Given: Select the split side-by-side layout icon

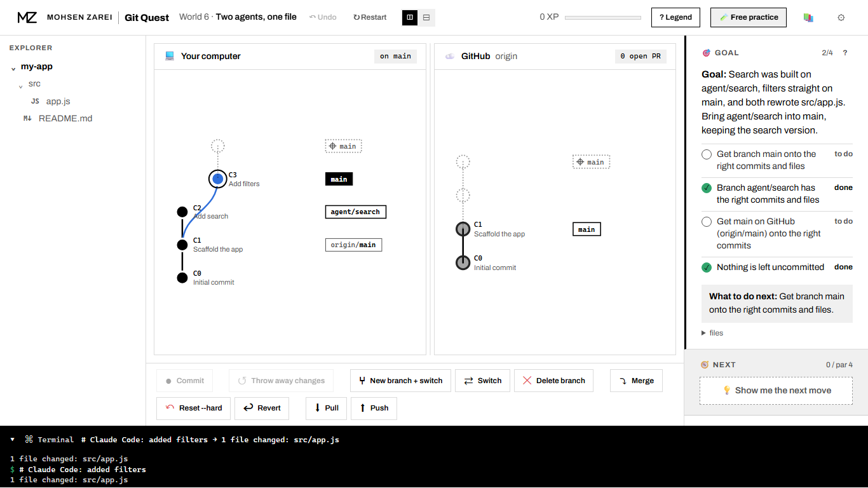Looking at the screenshot, I should pos(410,18).
